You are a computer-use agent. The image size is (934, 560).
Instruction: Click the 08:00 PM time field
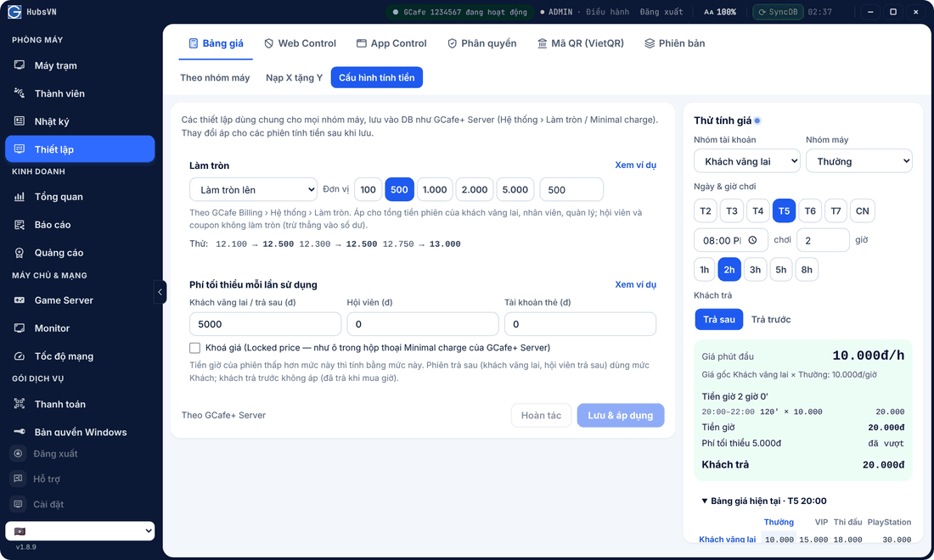(x=730, y=240)
